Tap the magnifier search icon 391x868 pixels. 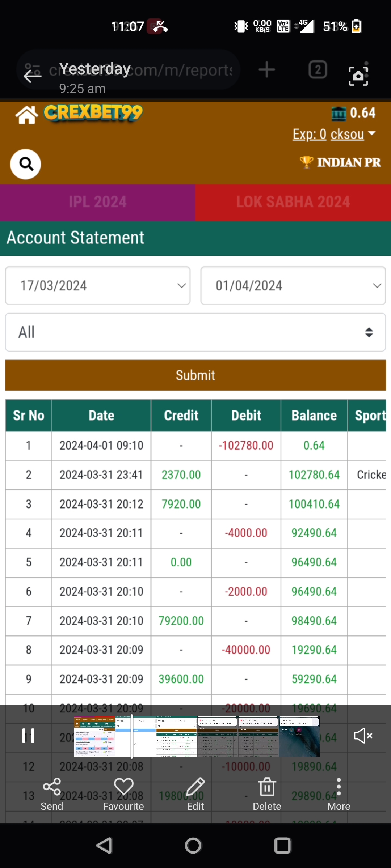tap(26, 164)
